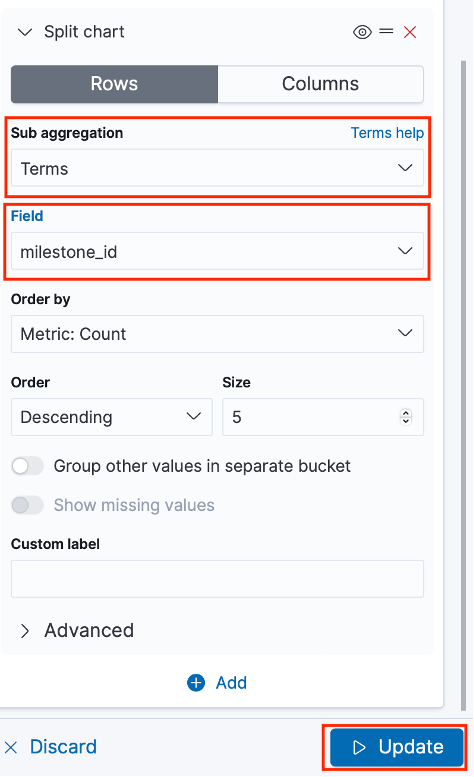Image resolution: width=474 pixels, height=777 pixels.
Task: Collapse the Split chart section chevron
Action: coord(25,33)
